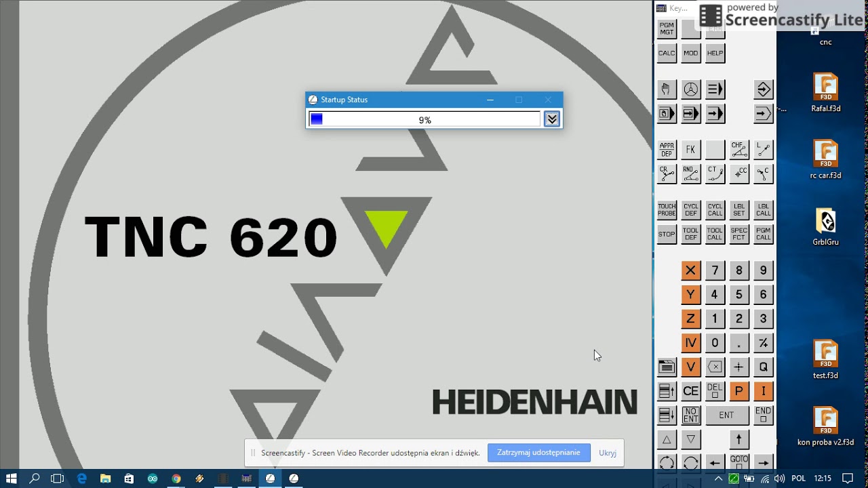868x488 pixels.
Task: Click the plus/minus sign key
Action: point(764,343)
